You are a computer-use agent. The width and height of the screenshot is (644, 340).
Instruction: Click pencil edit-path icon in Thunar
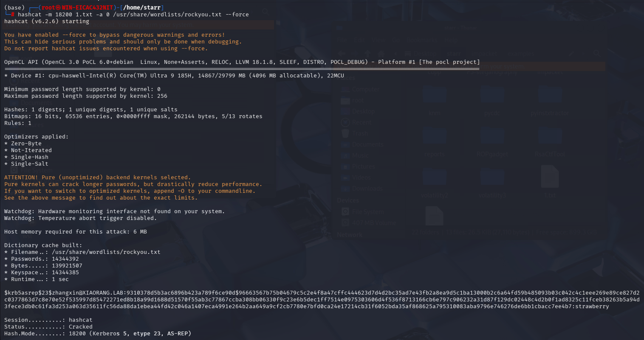click(x=571, y=54)
